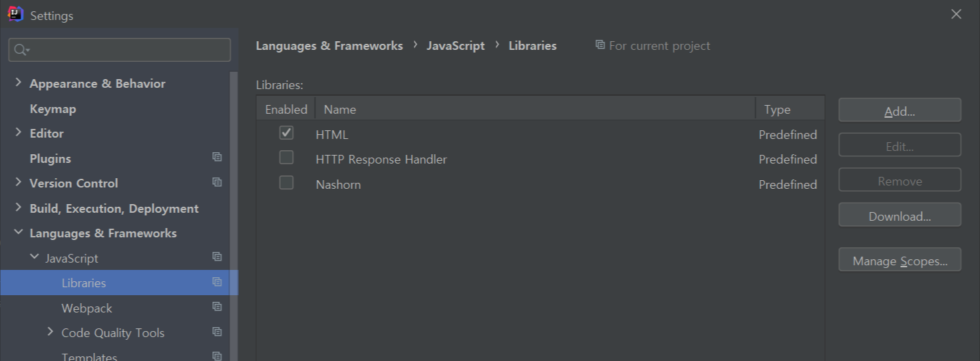Click the IntelliJ logo in title bar
This screenshot has height=361, width=980.
click(15, 14)
